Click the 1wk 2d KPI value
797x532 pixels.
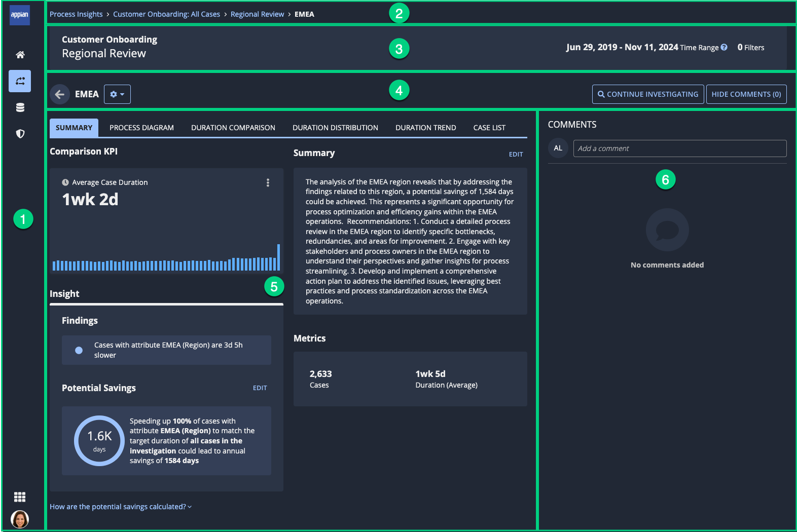90,200
